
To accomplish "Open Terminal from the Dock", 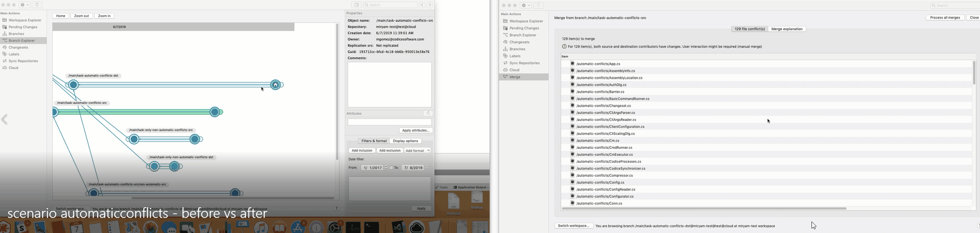I will tap(372, 227).
